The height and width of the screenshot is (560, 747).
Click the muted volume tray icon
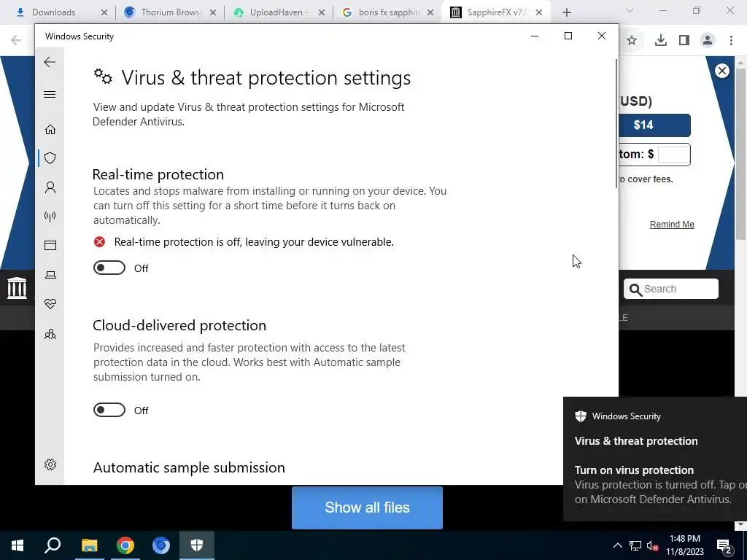[653, 545]
